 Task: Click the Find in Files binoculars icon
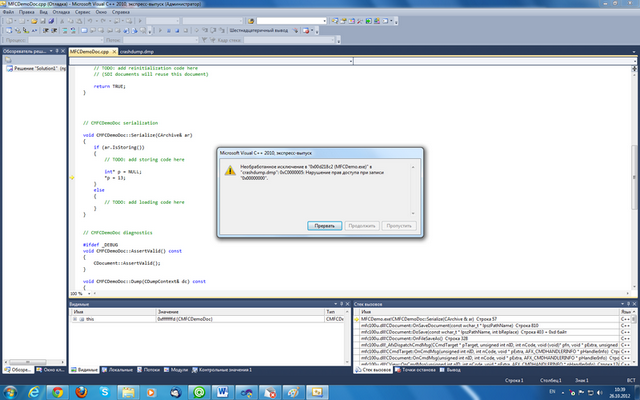tap(251, 21)
